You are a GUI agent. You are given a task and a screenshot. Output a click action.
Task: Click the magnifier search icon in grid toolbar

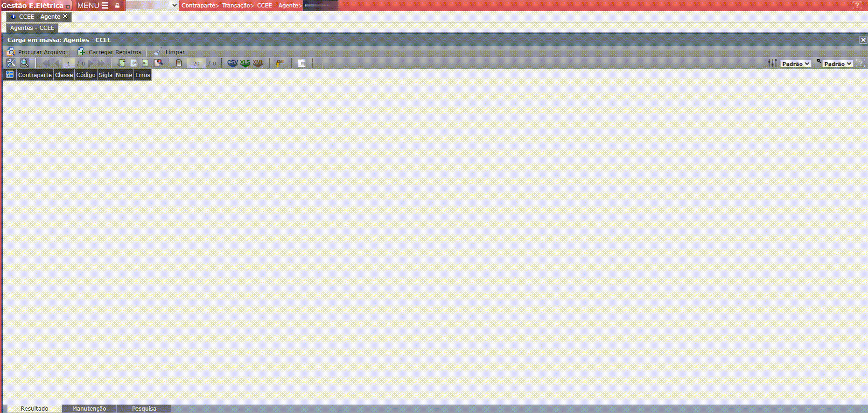pos(25,63)
